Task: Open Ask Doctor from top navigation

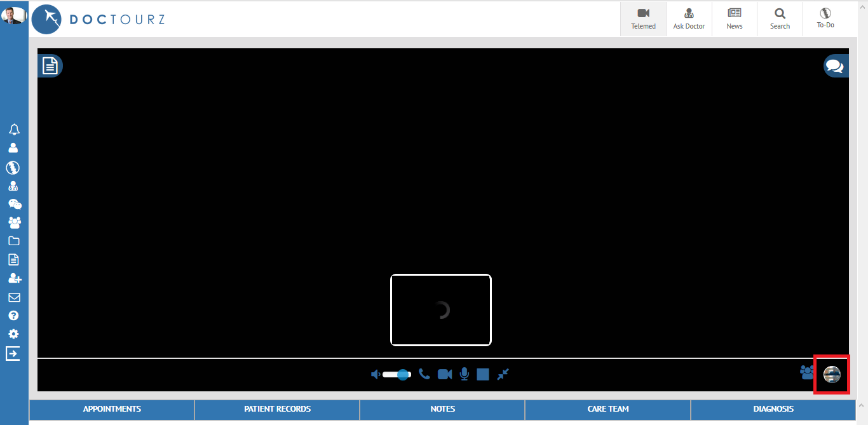Action: [689, 19]
